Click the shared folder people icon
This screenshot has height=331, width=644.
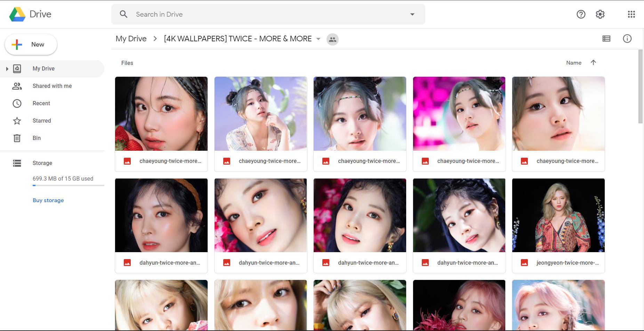[332, 39]
